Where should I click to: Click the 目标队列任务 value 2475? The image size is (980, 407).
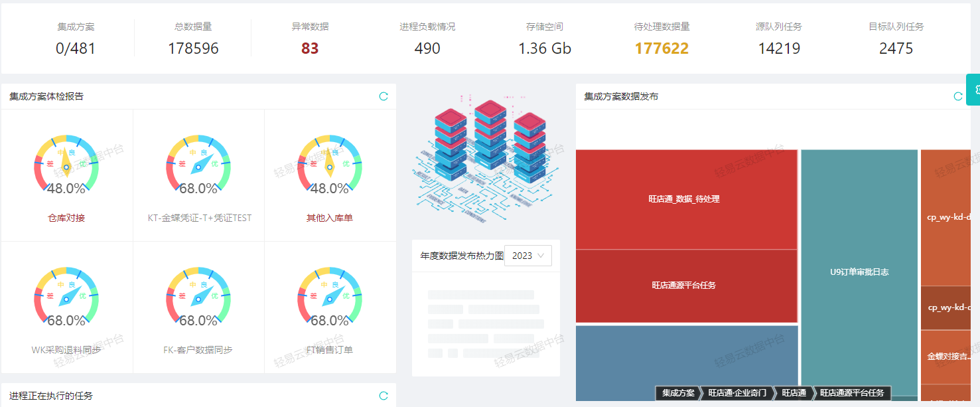tap(896, 48)
